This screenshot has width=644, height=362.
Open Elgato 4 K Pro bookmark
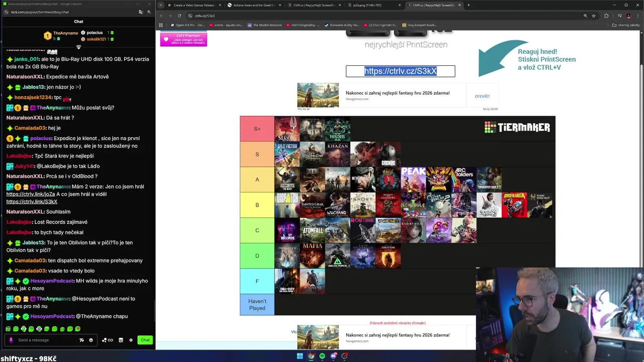pos(187,25)
